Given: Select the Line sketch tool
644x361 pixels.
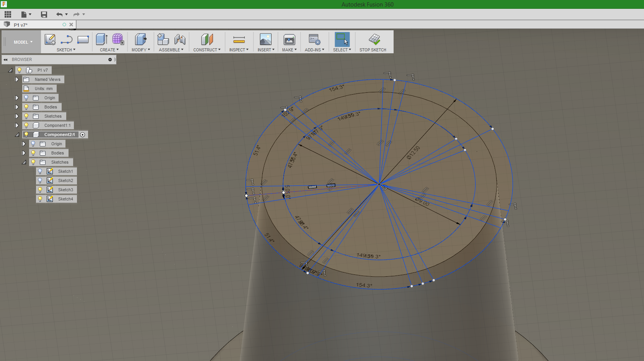Looking at the screenshot, I should pos(67,39).
